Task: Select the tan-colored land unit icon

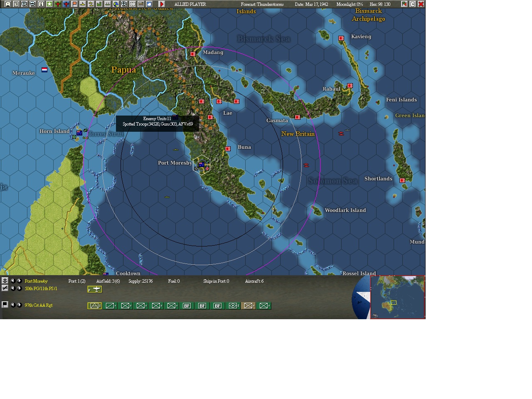Action: coord(249,306)
